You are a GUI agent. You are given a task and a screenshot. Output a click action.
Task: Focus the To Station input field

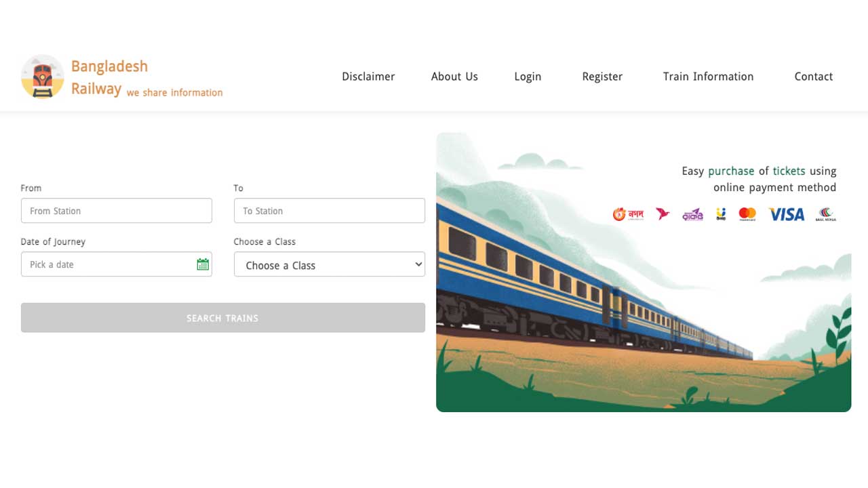click(330, 211)
